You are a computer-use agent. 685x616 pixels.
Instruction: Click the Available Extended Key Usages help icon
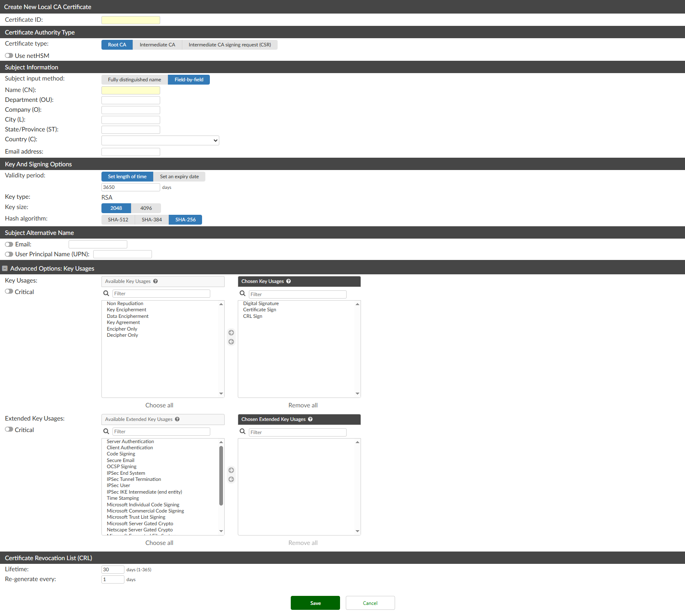pyautogui.click(x=177, y=419)
